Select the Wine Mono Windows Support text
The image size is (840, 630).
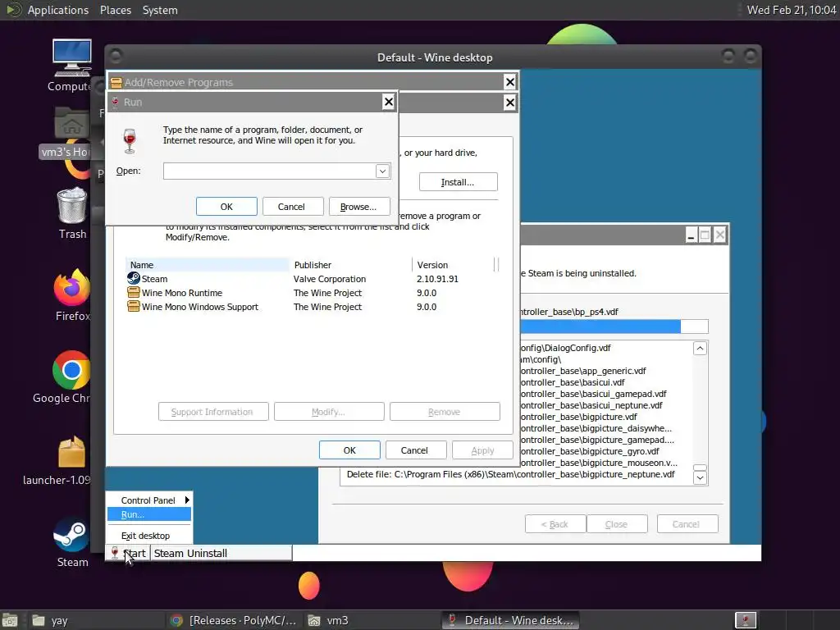pos(200,307)
